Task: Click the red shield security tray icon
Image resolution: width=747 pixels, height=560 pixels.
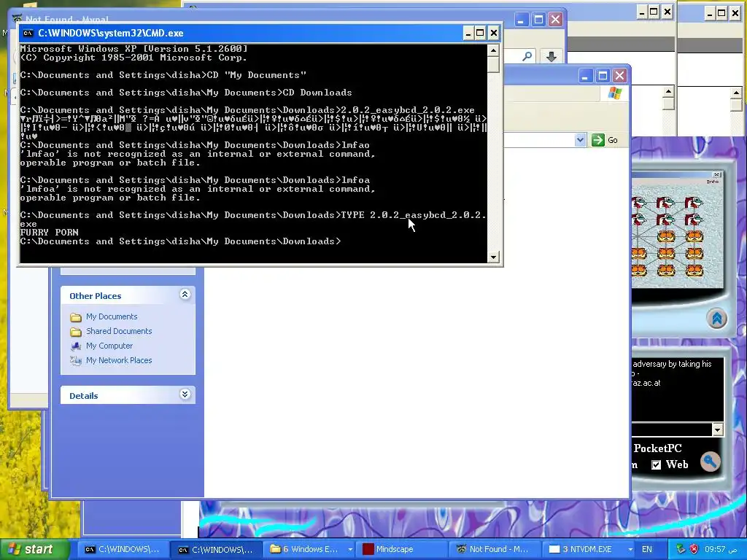Action: tap(694, 549)
